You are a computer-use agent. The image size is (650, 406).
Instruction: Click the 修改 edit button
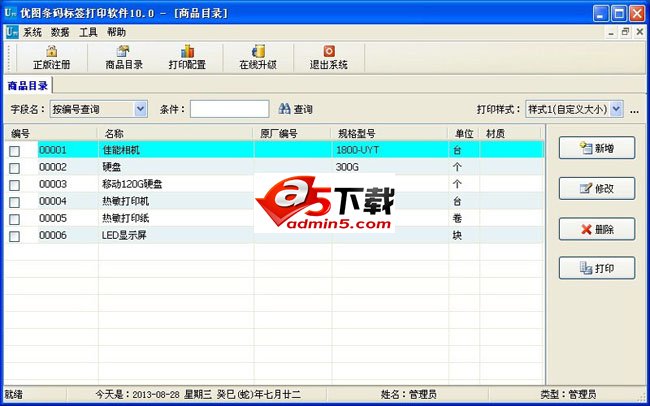pos(597,189)
